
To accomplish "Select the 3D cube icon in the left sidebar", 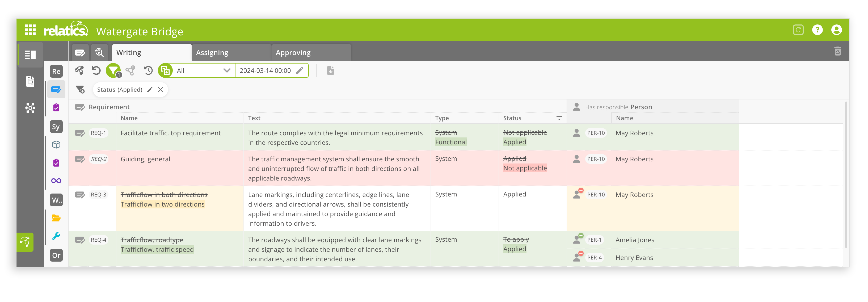I will click(x=56, y=144).
